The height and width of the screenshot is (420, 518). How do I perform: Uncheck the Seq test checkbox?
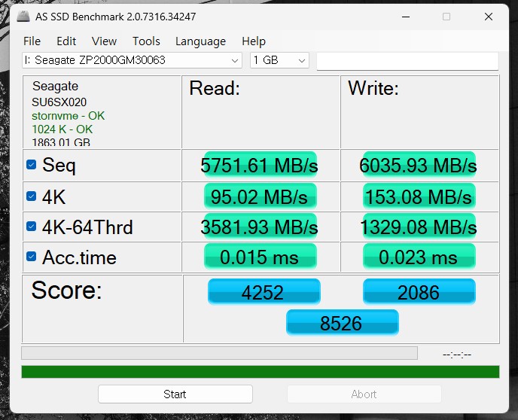31,164
